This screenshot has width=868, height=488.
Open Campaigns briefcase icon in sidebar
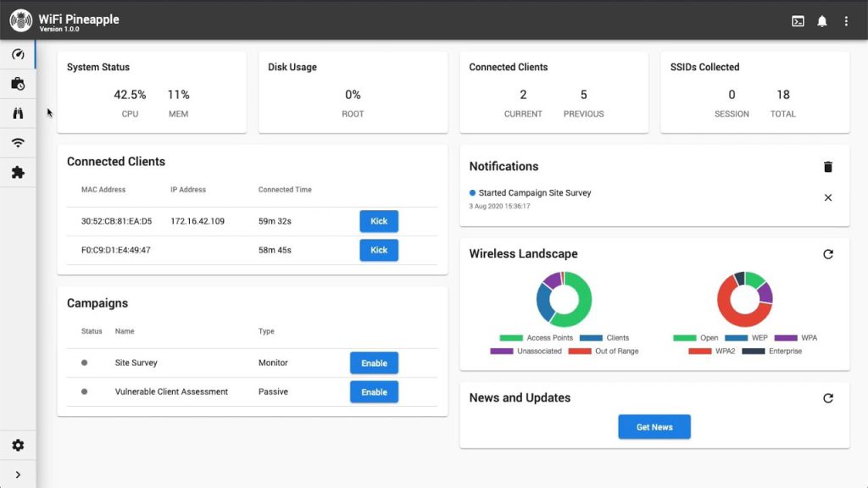18,84
